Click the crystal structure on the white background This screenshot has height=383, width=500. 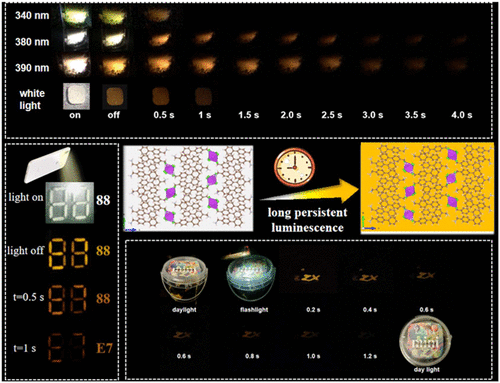point(188,188)
